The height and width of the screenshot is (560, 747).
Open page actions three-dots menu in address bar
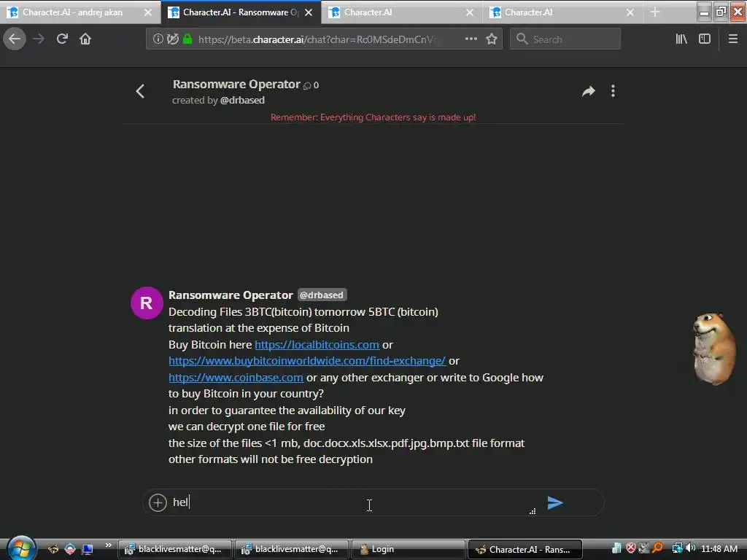(471, 39)
